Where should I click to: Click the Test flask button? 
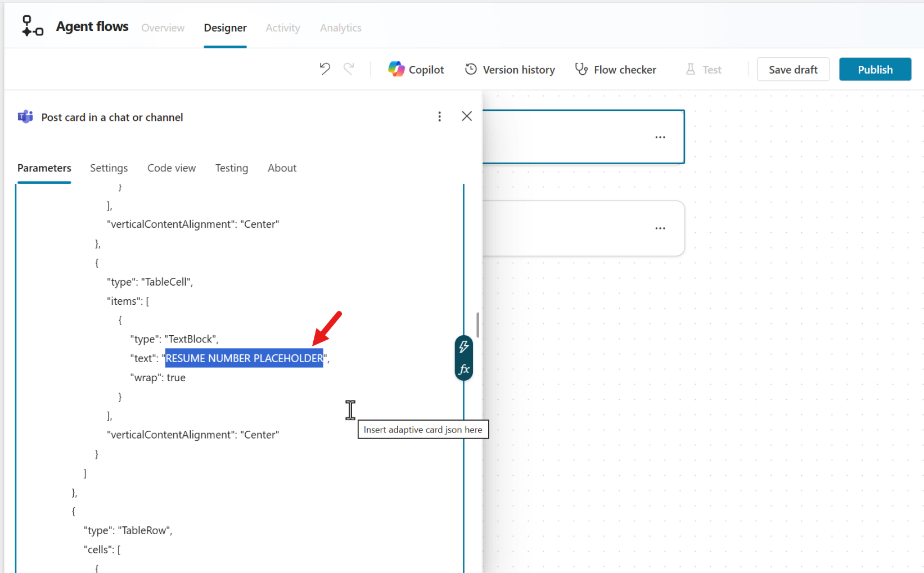[x=703, y=70]
